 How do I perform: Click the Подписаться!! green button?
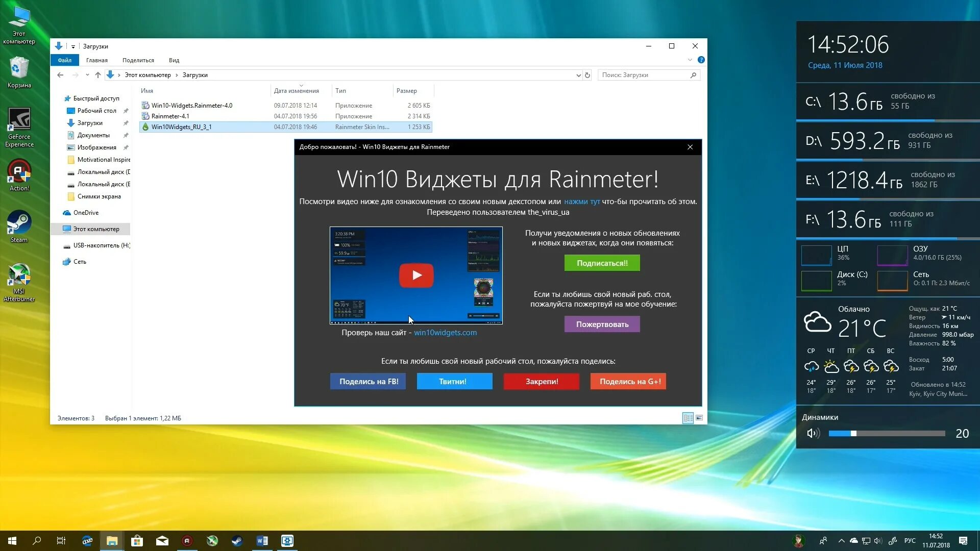tap(602, 263)
